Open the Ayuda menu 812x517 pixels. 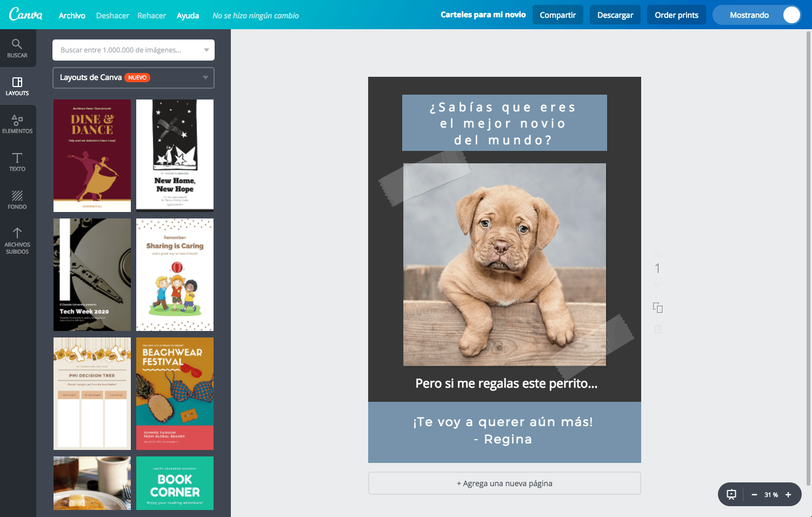[188, 16]
